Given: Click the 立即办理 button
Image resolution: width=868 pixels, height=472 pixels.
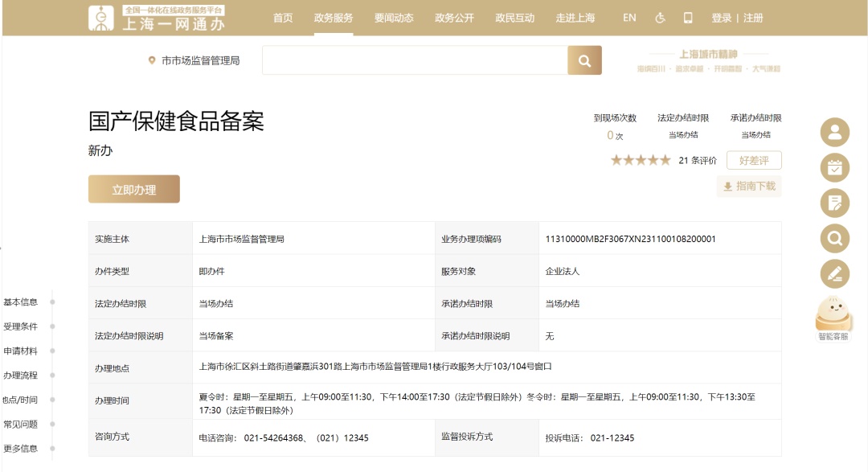Looking at the screenshot, I should [x=134, y=190].
